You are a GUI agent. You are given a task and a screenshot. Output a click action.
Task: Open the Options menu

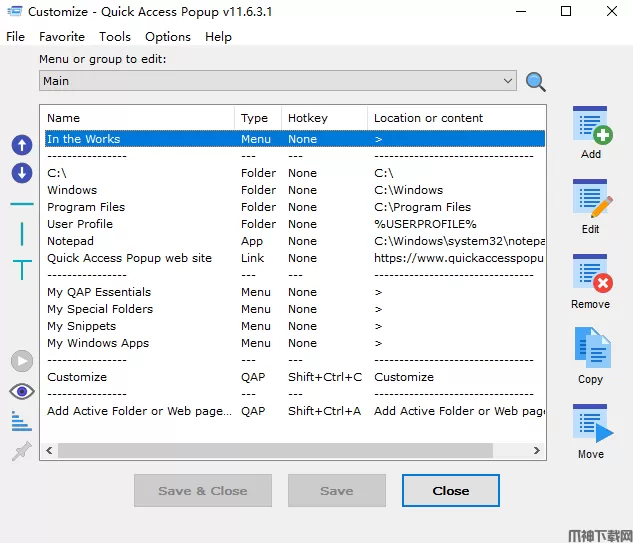(x=168, y=37)
